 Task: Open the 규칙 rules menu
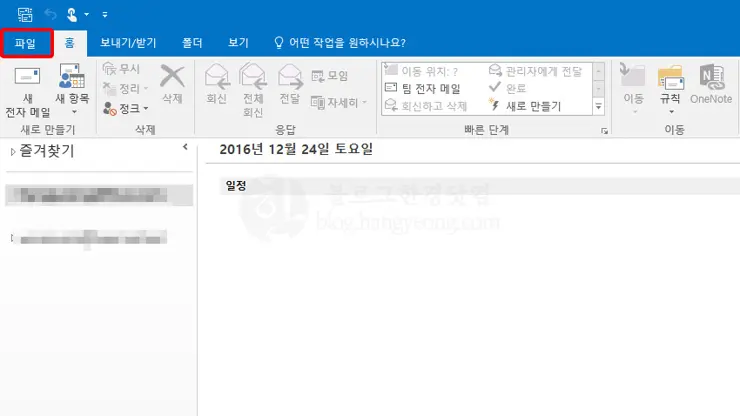coord(671,89)
